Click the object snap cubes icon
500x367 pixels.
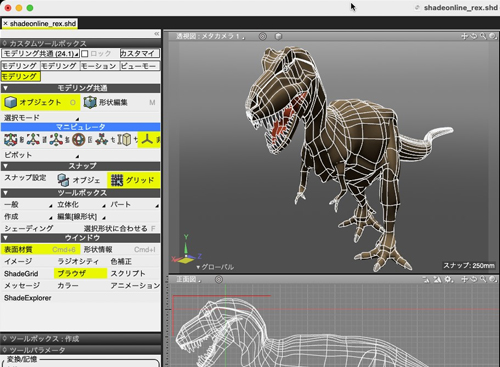(63, 180)
